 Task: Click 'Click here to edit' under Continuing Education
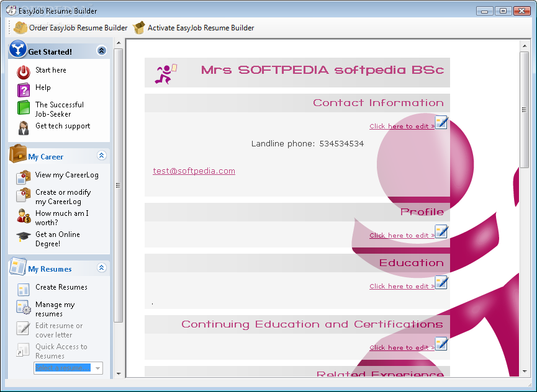point(402,347)
